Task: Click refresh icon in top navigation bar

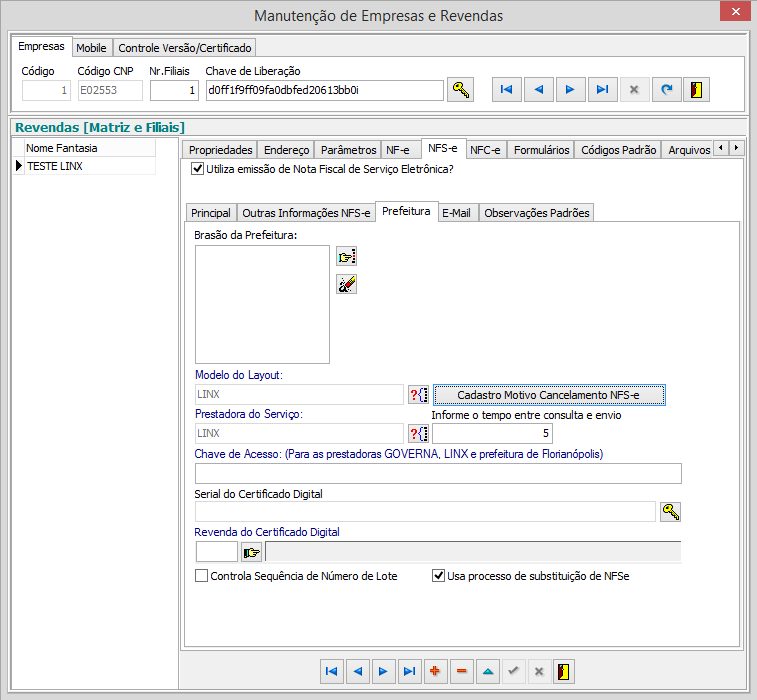Action: (665, 90)
